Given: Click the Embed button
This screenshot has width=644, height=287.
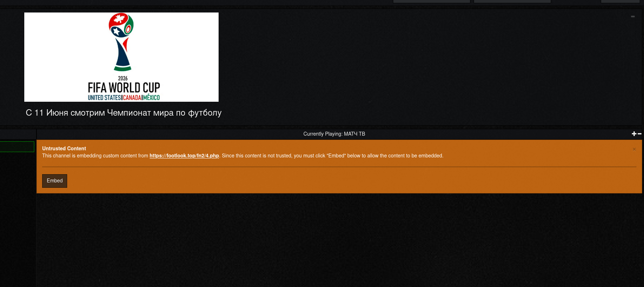Looking at the screenshot, I should tap(55, 181).
